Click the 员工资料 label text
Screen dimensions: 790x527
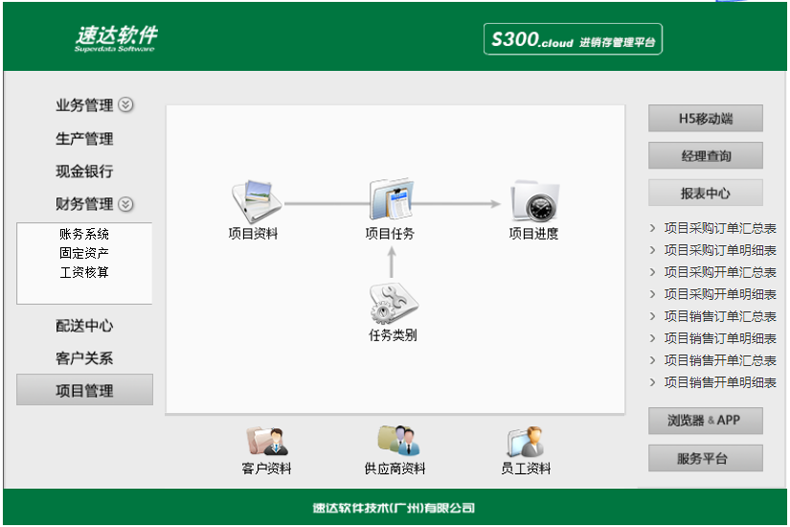pyautogui.click(x=525, y=469)
